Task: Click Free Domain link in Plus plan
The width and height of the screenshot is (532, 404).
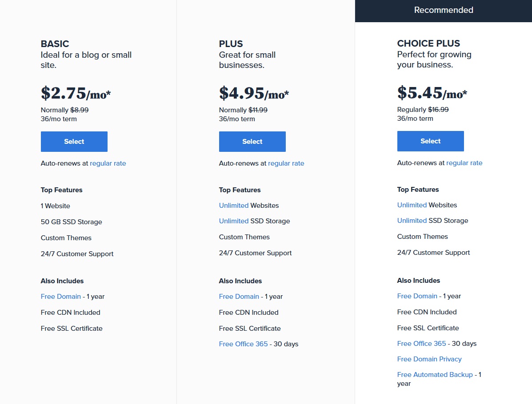Action: coord(239,297)
